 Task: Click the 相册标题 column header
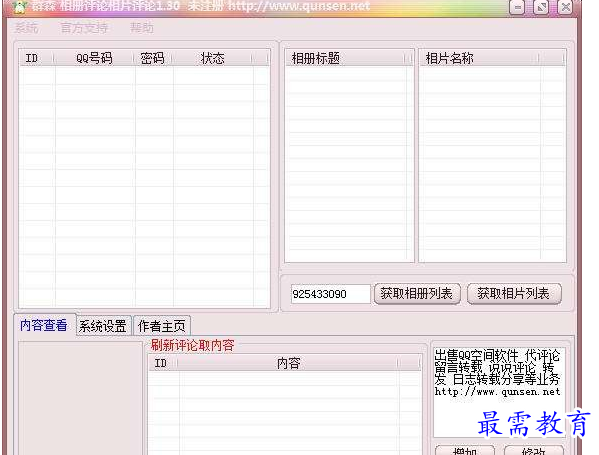345,58
